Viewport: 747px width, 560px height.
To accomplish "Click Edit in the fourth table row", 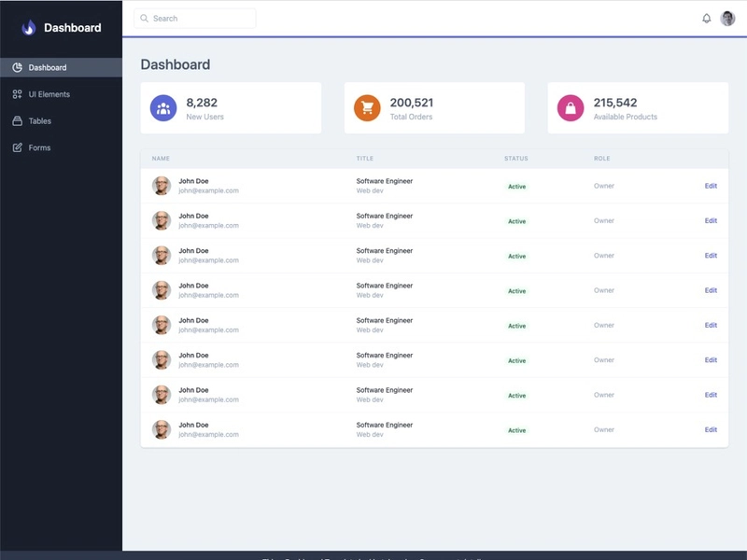I will (x=711, y=290).
